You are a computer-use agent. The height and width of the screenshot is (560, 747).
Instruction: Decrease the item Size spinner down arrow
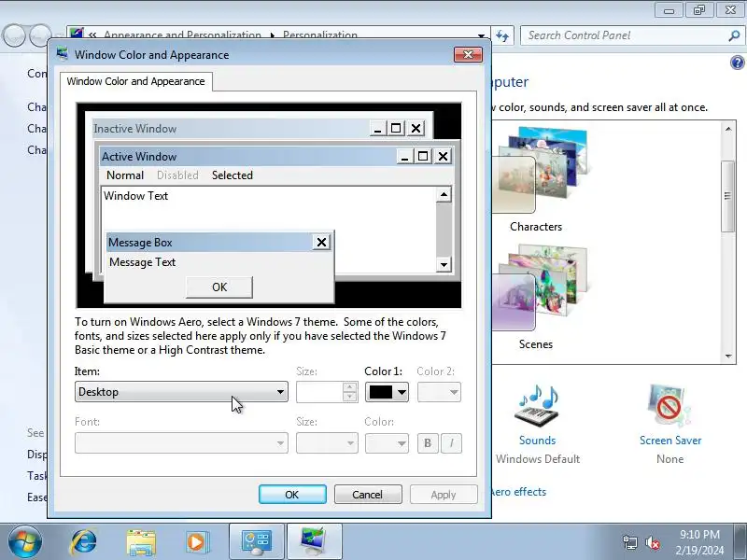349,398
